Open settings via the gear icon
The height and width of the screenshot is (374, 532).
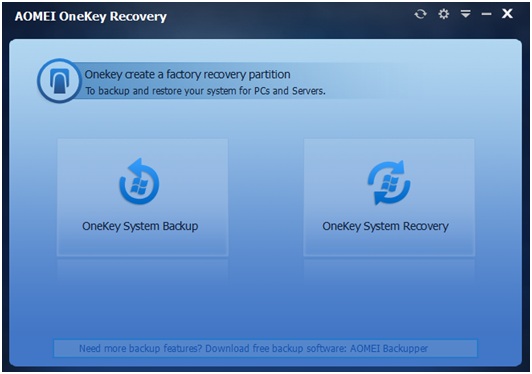pyautogui.click(x=443, y=14)
